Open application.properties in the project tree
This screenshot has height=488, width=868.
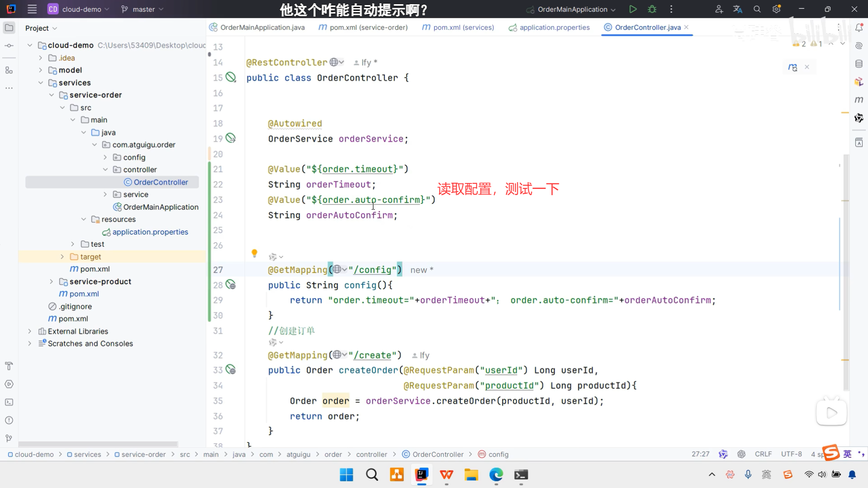[150, 232]
